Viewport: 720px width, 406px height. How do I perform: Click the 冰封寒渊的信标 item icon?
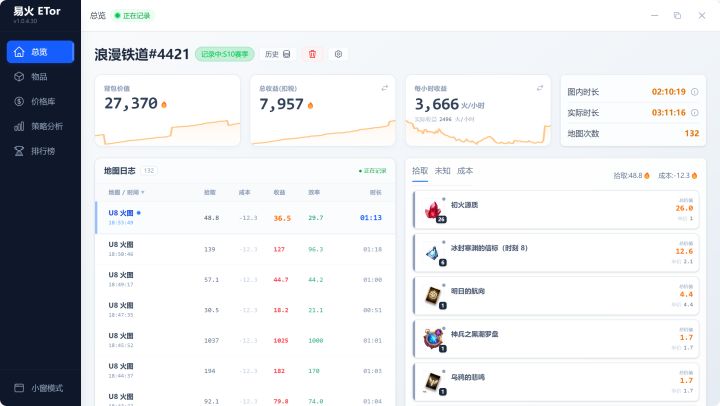pos(433,253)
